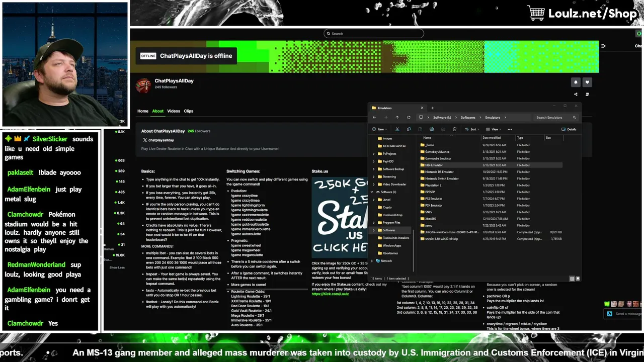The height and width of the screenshot is (362, 644).
Task: Open the Sort dropdown in File Explorer
Action: [x=472, y=129]
